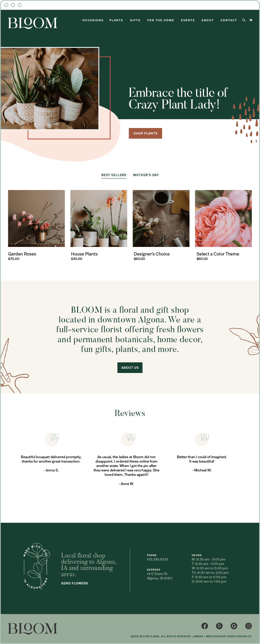Go to the Contact page
The width and height of the screenshot is (260, 644).
coord(229,20)
